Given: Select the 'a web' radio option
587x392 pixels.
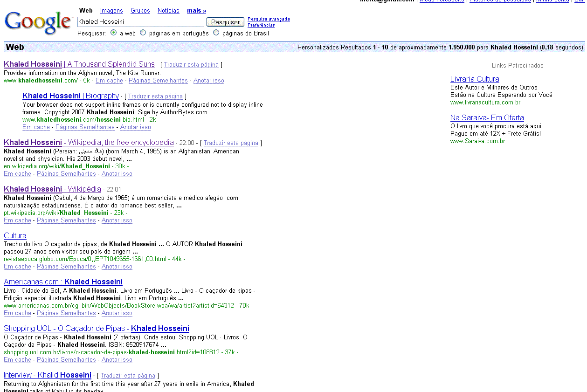Looking at the screenshot, I should pyautogui.click(x=114, y=33).
